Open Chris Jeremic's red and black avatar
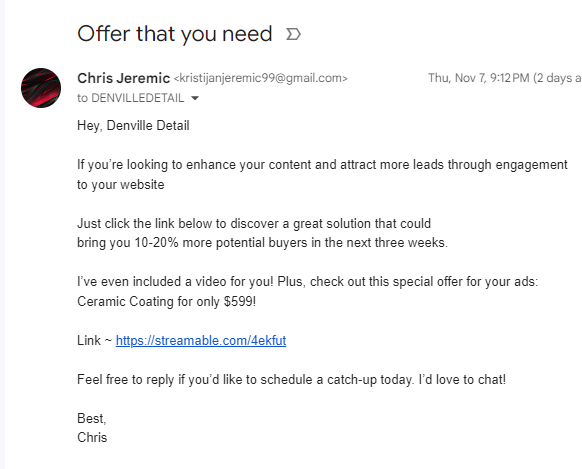The image size is (582, 469). (x=41, y=88)
